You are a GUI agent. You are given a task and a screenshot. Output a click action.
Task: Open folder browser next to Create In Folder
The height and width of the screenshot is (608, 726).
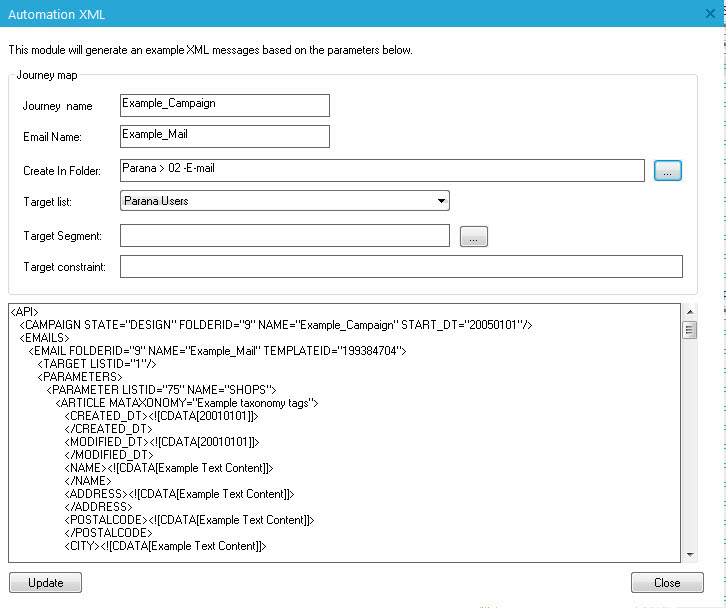tap(668, 171)
